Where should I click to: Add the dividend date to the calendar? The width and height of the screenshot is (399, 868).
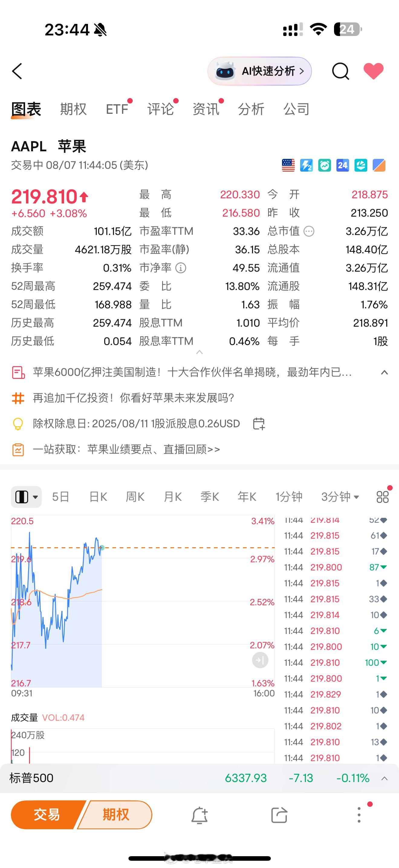(259, 423)
